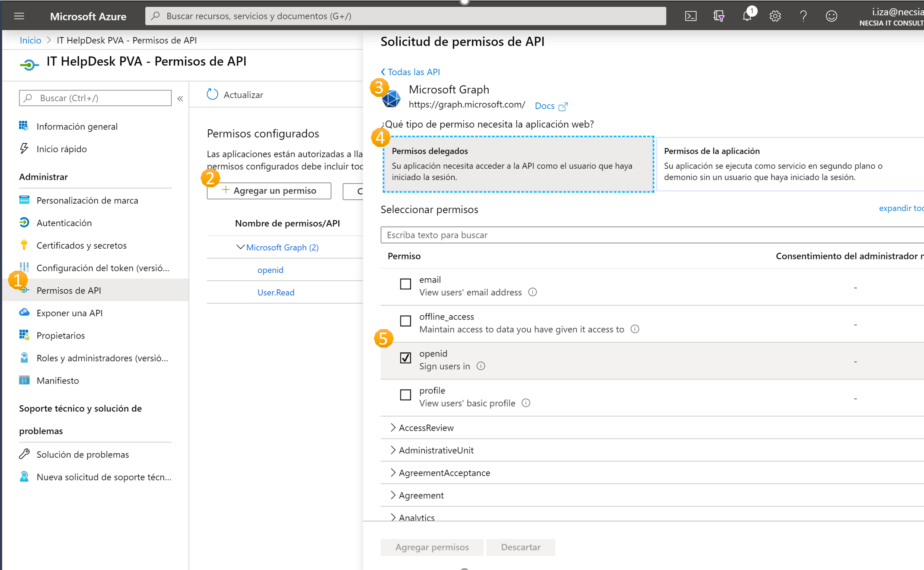The image size is (924, 570).
Task: Enable the offline_access permission checkbox
Action: click(405, 321)
